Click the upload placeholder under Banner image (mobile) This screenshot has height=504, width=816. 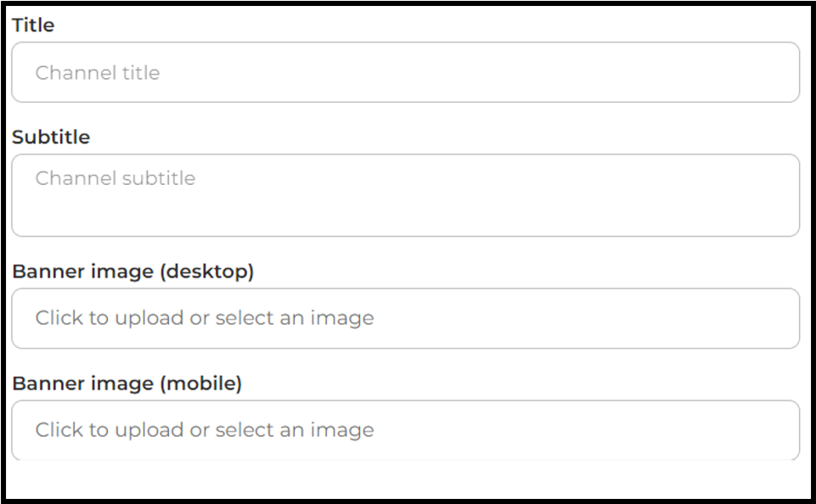click(205, 429)
